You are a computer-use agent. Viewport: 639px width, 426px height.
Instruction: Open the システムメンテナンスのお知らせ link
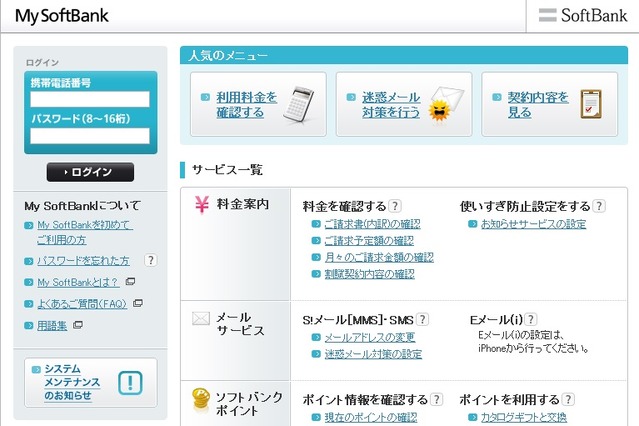72,382
